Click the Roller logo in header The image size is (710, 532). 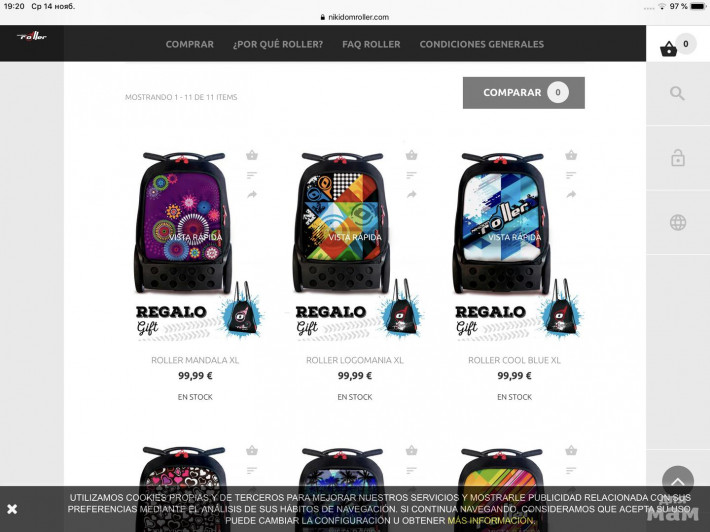pos(32,36)
